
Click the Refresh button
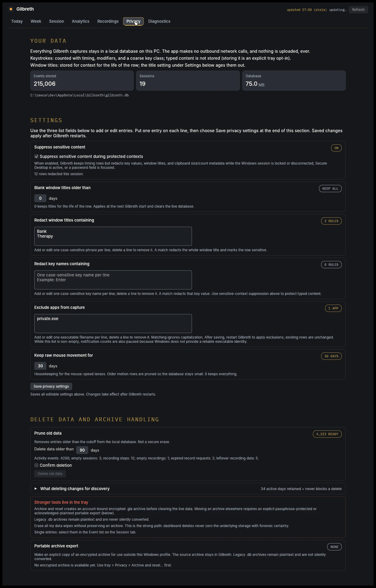(358, 10)
